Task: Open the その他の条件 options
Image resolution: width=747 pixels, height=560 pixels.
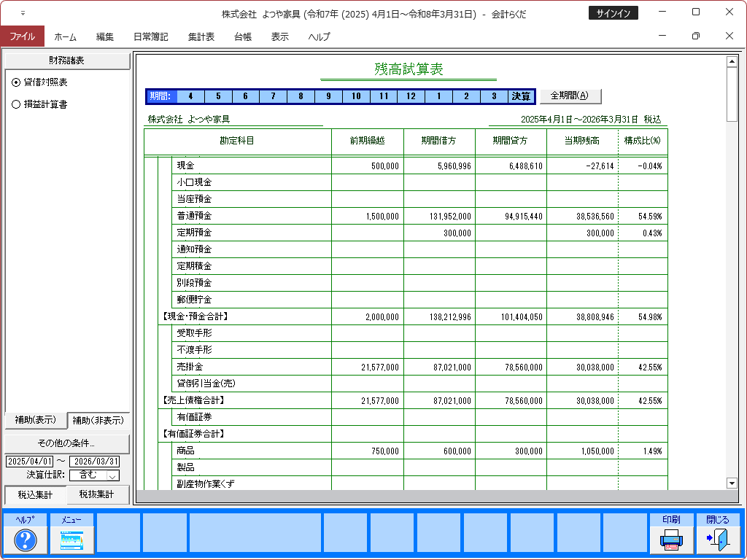Action: 66,443
